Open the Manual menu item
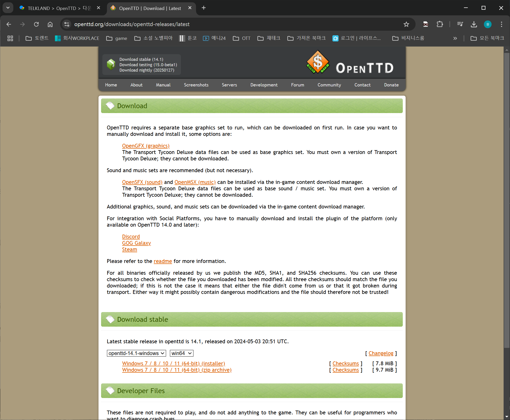Screen dimensions: 510x420 tap(163, 85)
